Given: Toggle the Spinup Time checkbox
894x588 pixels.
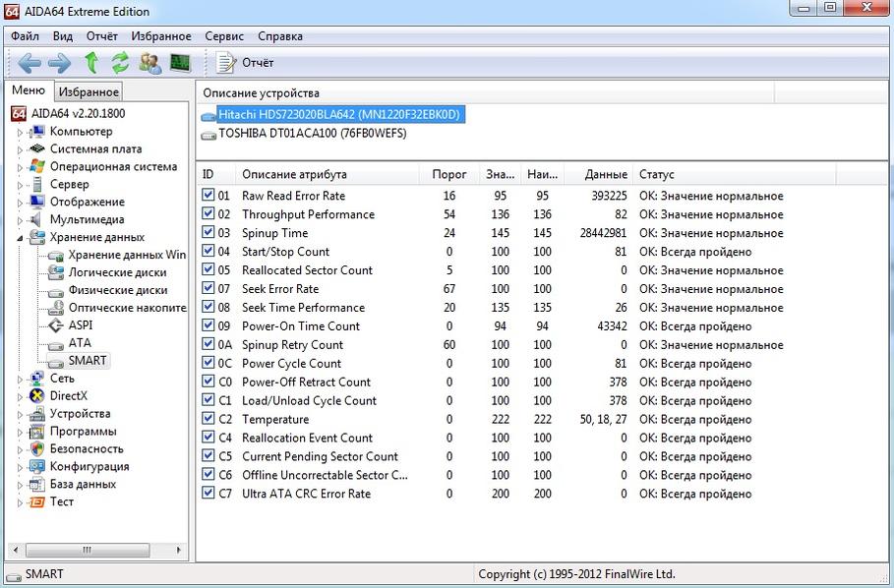Looking at the screenshot, I should [x=209, y=232].
